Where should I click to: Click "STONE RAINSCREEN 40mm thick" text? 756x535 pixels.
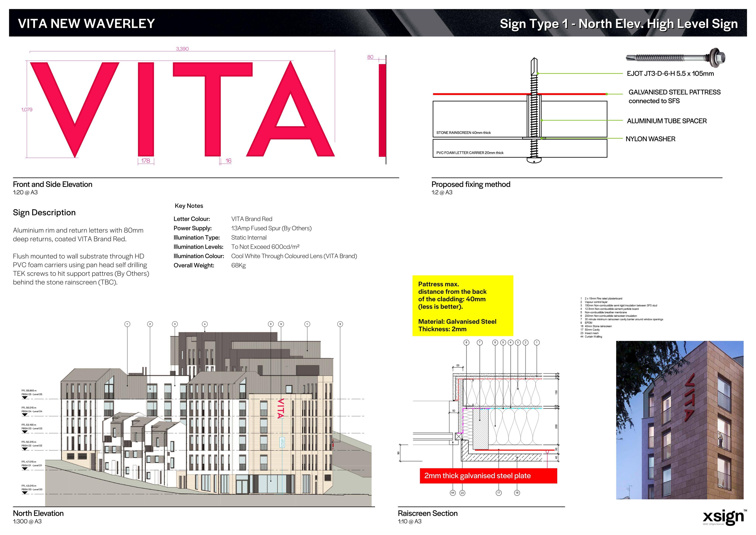coord(464,133)
